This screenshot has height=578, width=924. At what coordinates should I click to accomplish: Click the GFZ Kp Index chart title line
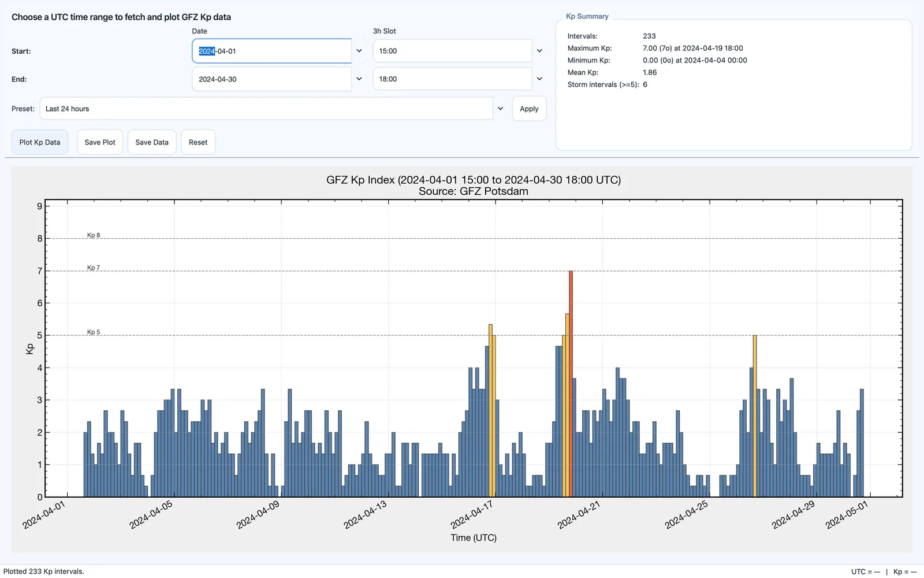click(474, 180)
